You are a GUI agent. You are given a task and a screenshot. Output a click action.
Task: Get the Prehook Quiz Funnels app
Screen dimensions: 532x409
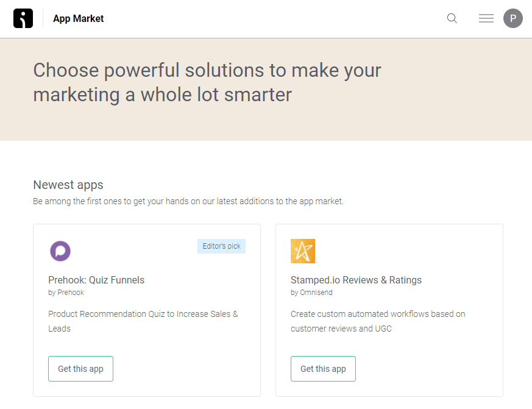pos(81,369)
